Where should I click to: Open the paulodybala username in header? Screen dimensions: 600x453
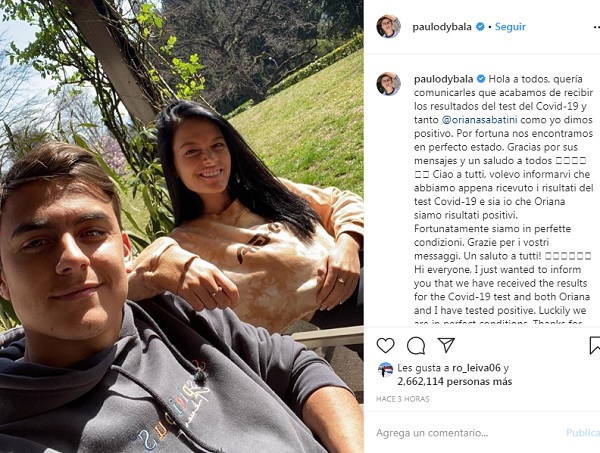click(442, 27)
